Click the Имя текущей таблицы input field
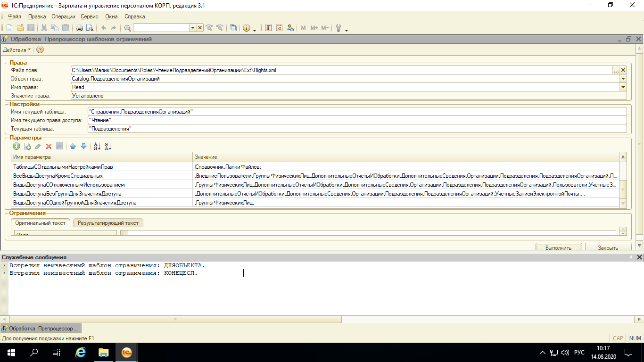This screenshot has width=644, height=362. 357,112
